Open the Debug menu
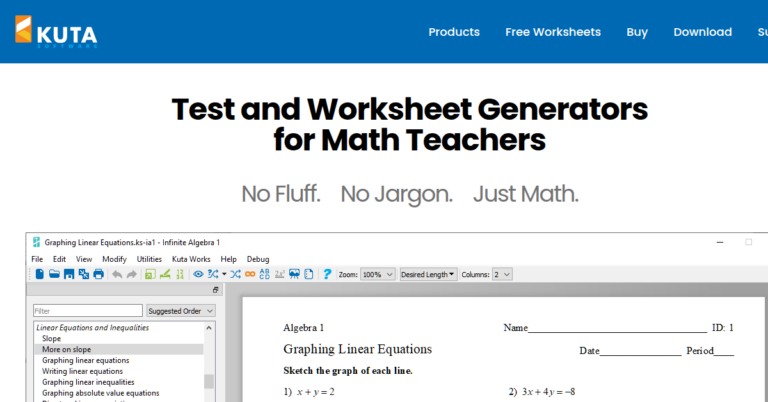Image resolution: width=768 pixels, height=402 pixels. pos(258,259)
